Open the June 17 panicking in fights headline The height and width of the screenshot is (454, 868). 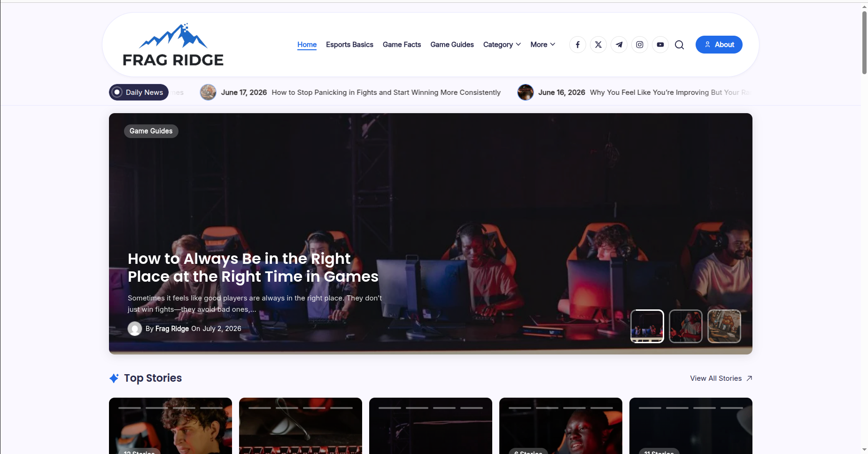pos(386,92)
